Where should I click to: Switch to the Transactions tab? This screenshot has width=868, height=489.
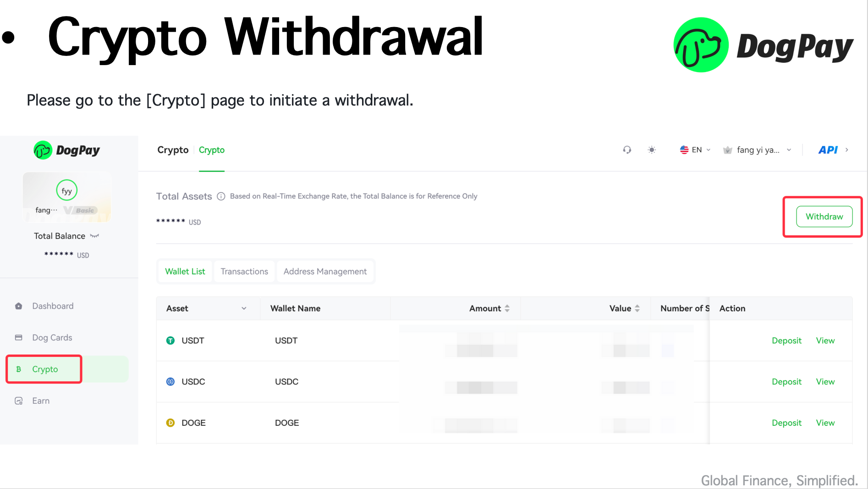pos(244,272)
